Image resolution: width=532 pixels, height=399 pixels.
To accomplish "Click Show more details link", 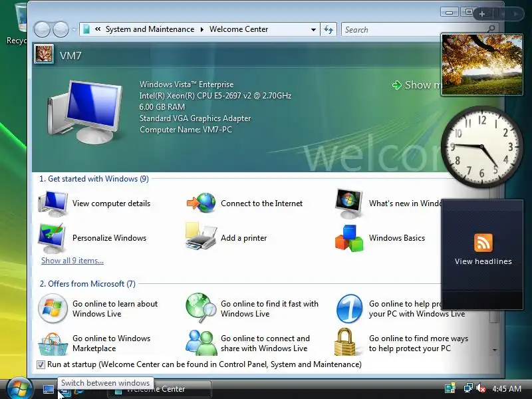I will [x=417, y=85].
